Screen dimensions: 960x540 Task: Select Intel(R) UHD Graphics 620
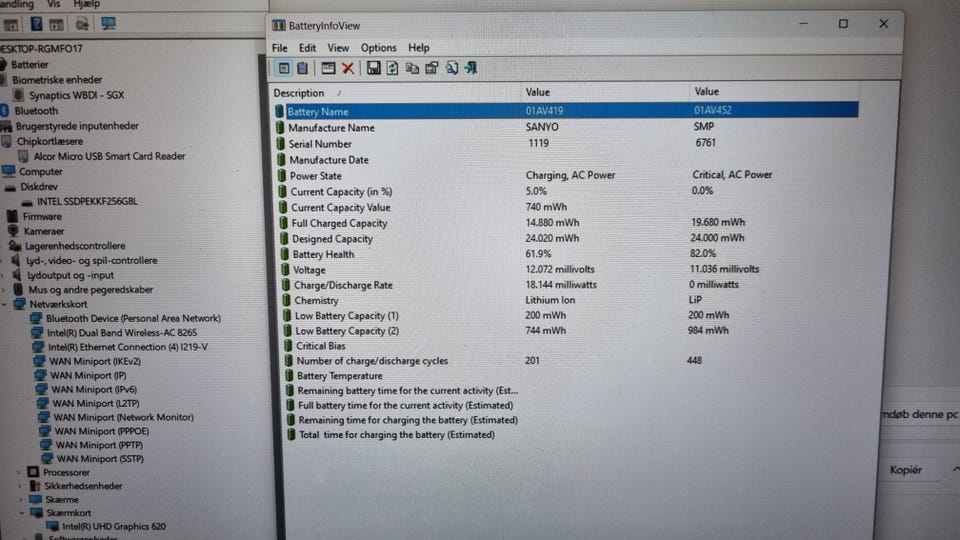pyautogui.click(x=114, y=526)
